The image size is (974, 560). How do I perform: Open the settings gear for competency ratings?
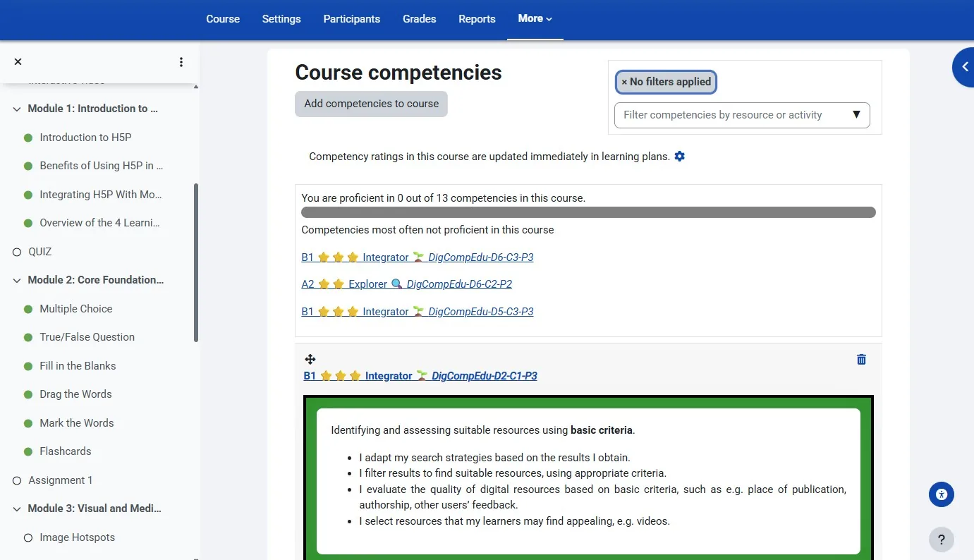[679, 156]
